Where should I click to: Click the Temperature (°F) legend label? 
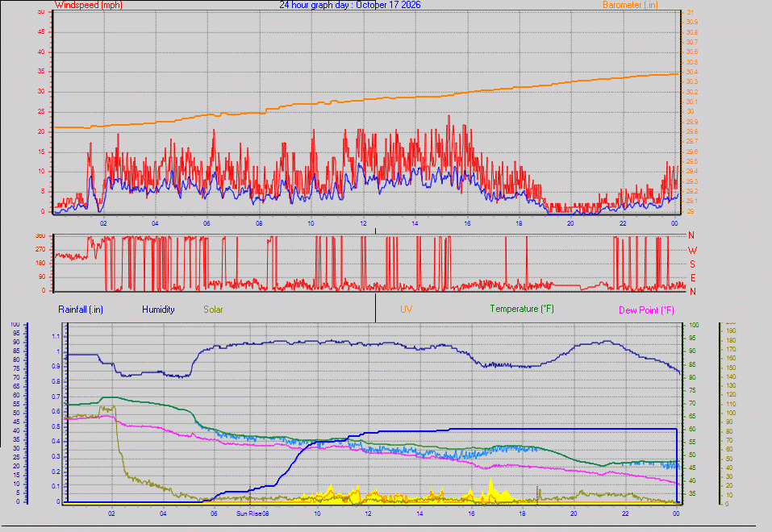pos(522,309)
